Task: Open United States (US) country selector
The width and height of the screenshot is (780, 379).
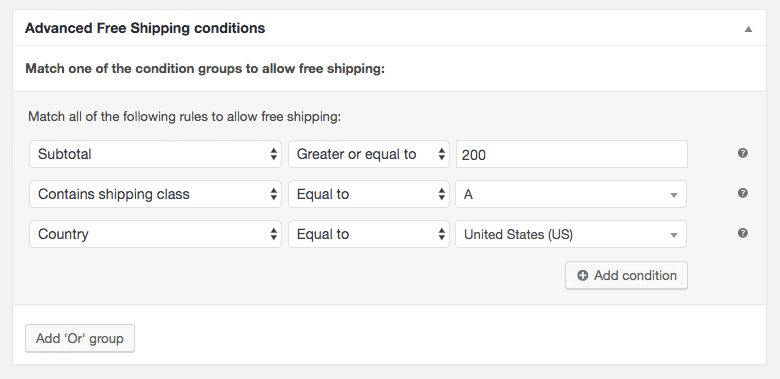Action: [x=571, y=234]
